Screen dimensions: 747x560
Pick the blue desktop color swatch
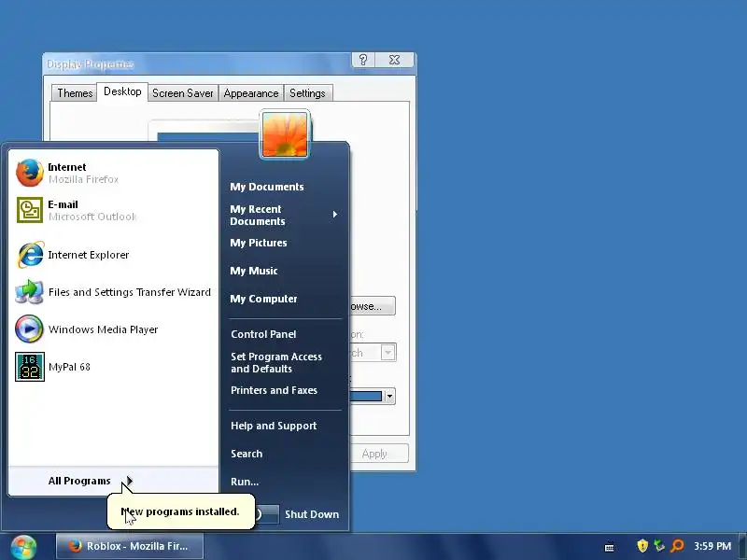pos(366,396)
